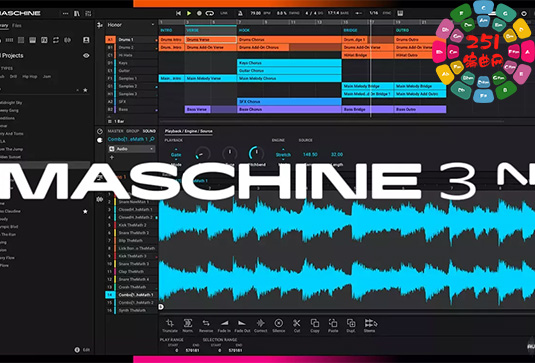This screenshot has width=535, height=363.
Task: Select the B2 Bass group
Action: pyautogui.click(x=131, y=110)
